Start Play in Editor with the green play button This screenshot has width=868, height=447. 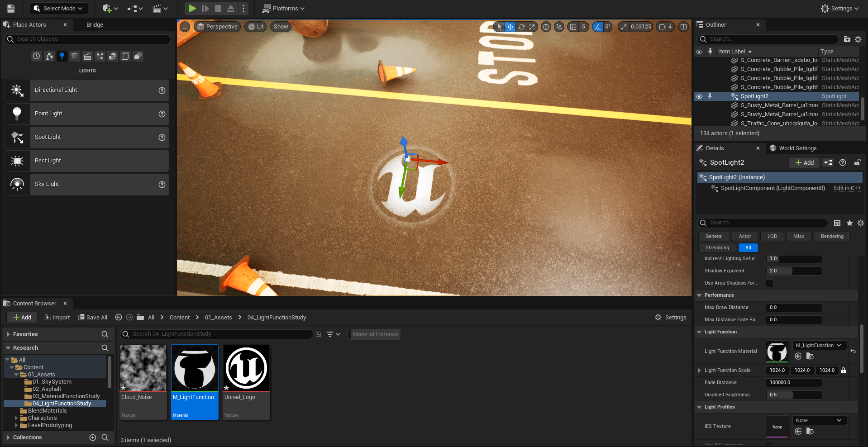coord(192,8)
